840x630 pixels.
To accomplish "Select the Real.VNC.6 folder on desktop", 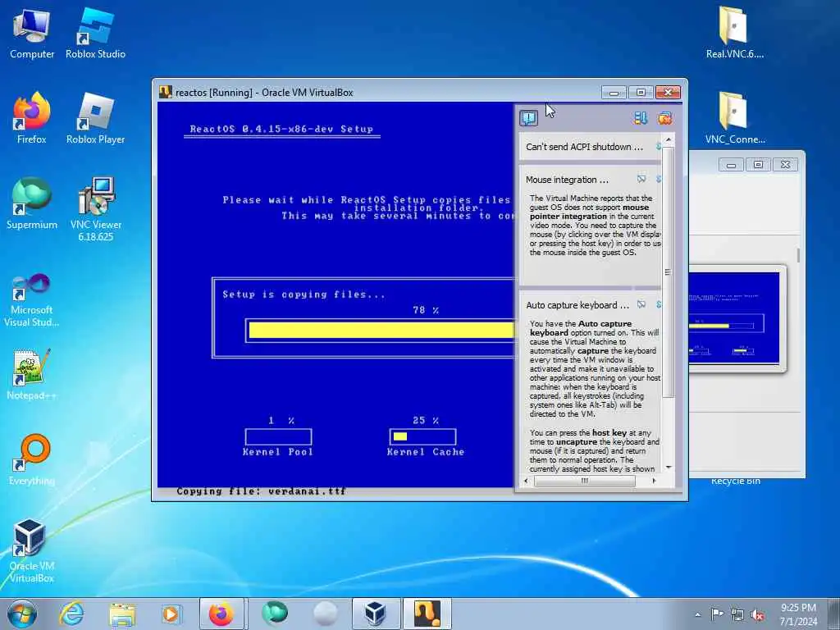I will tap(734, 32).
